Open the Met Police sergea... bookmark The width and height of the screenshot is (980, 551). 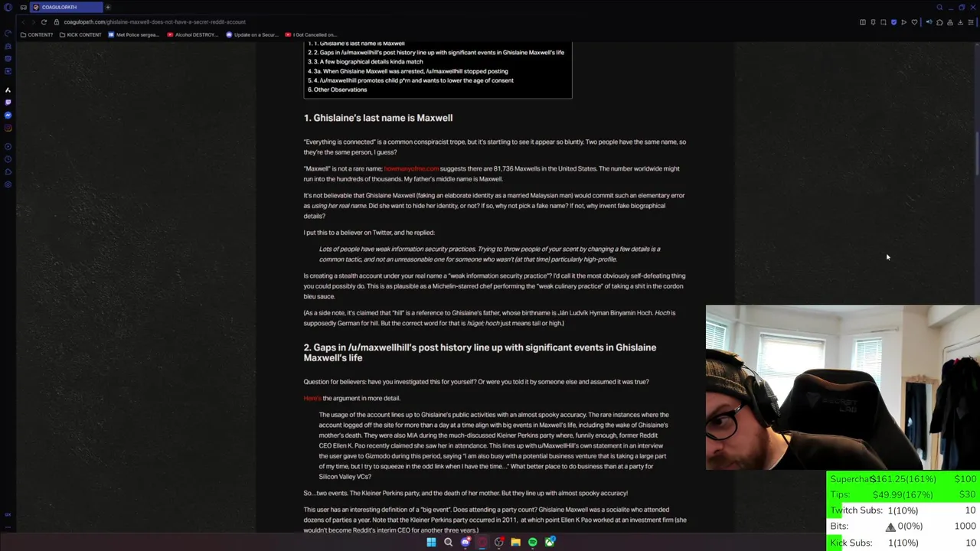coord(134,34)
